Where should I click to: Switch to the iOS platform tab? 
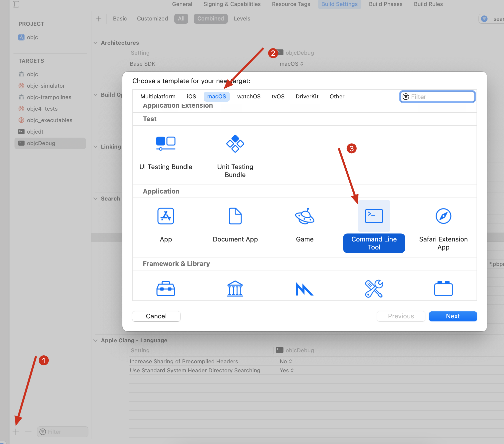click(x=191, y=97)
